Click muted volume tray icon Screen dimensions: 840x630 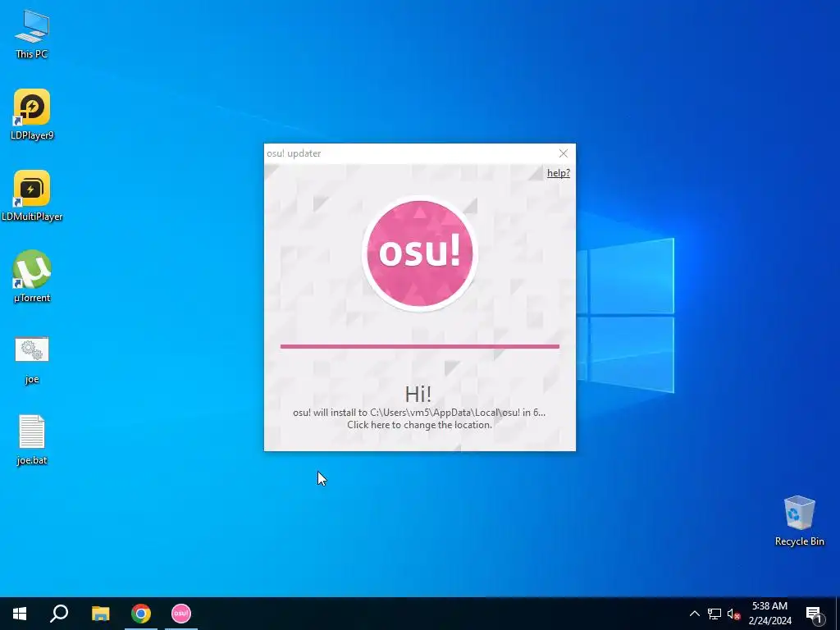733,614
